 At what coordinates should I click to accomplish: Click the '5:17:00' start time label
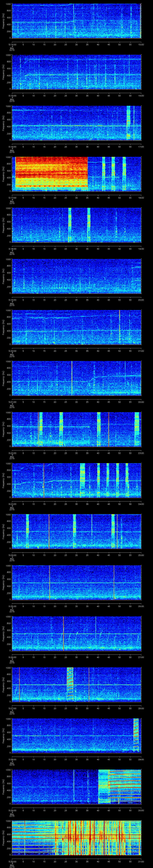(12, 198)
